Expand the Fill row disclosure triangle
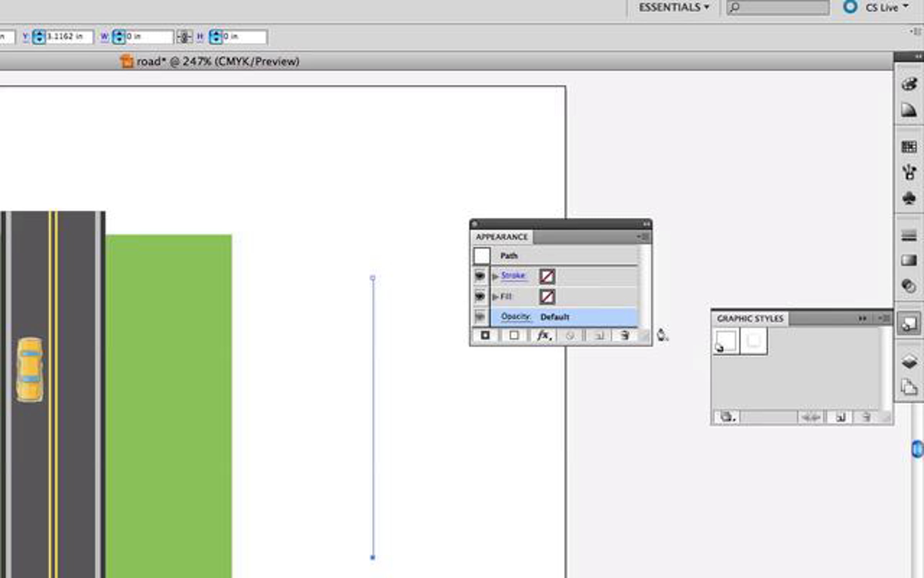This screenshot has width=924, height=578. coord(495,297)
